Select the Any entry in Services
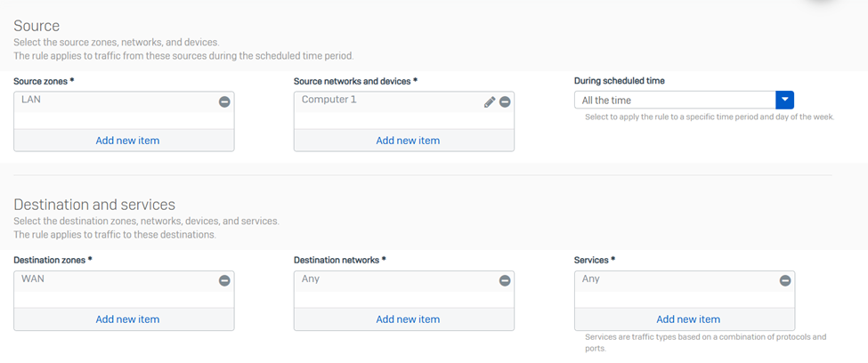 tap(591, 278)
